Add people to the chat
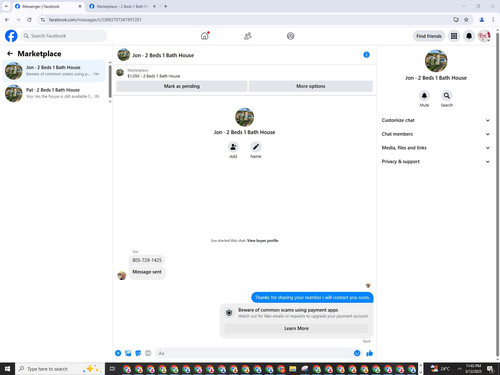The image size is (500, 375). click(233, 147)
